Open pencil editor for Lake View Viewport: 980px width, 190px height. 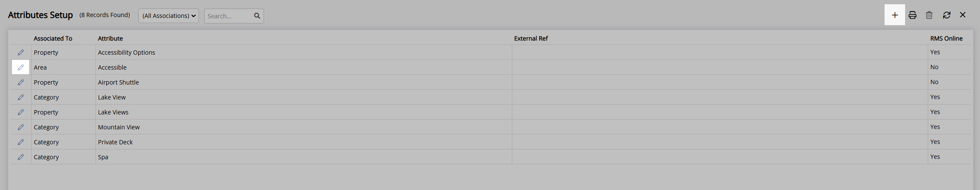click(x=21, y=97)
